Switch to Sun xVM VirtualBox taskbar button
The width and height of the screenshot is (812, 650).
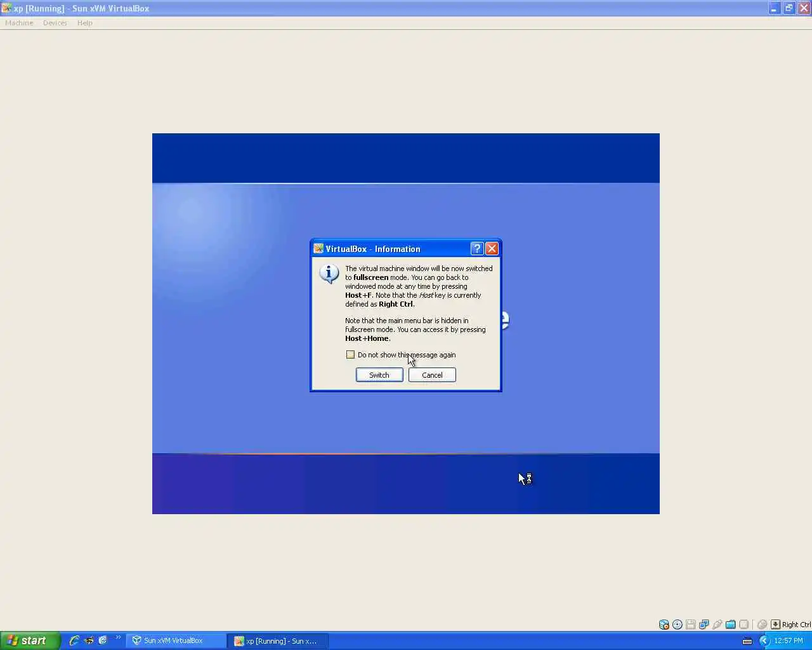[x=176, y=640]
